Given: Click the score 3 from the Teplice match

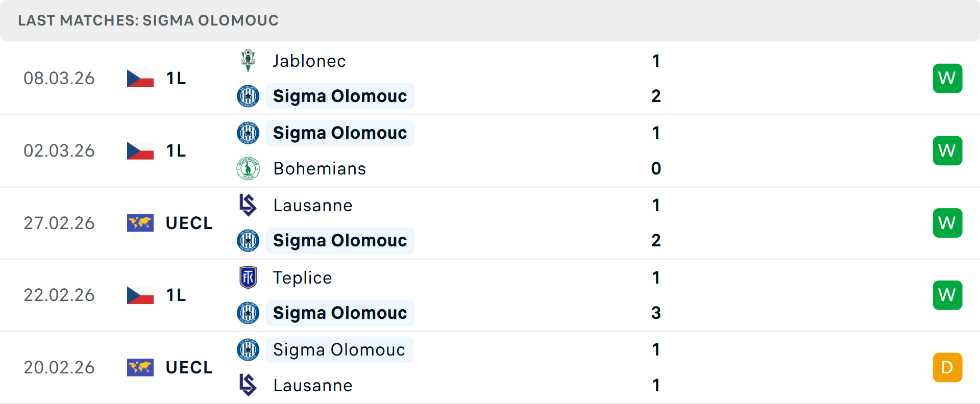Looking at the screenshot, I should pos(656,313).
